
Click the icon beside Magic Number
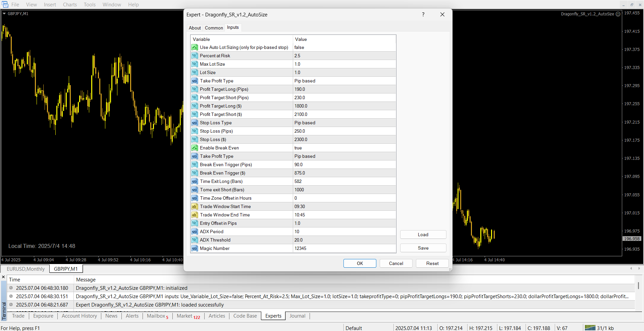(x=195, y=248)
